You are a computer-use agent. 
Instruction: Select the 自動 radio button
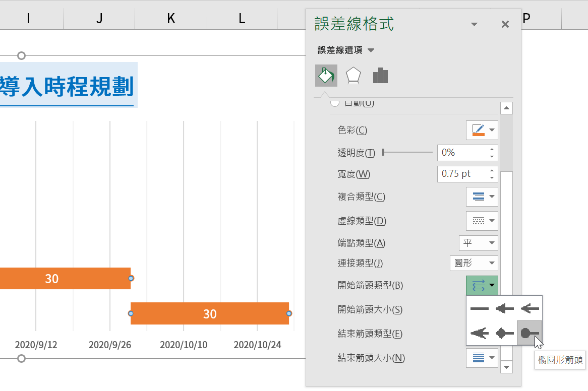334,103
